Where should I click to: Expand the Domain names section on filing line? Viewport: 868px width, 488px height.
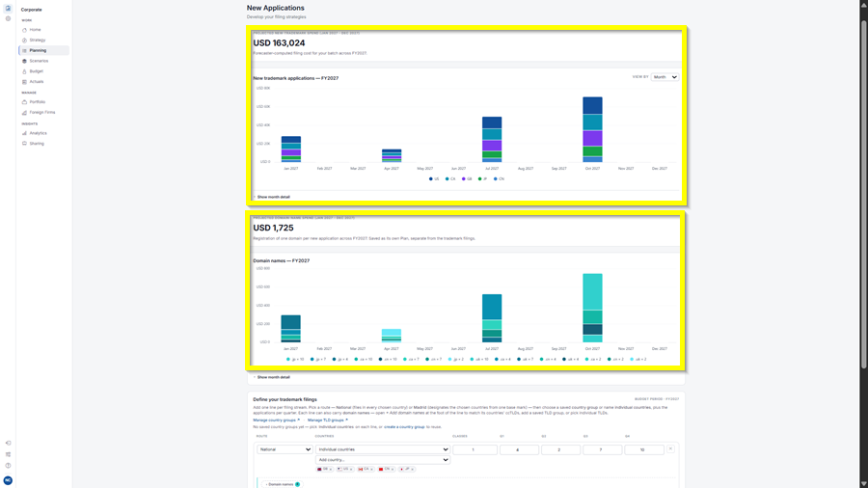point(282,484)
